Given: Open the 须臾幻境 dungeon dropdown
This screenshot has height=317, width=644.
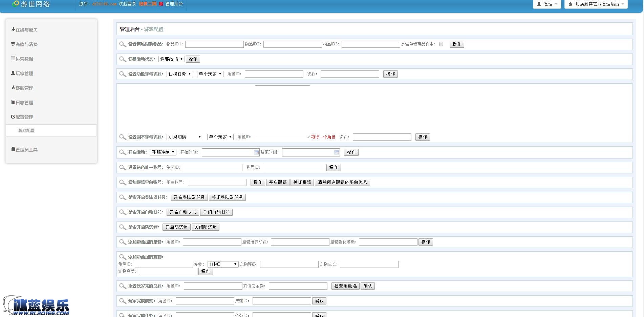Looking at the screenshot, I should tap(185, 137).
